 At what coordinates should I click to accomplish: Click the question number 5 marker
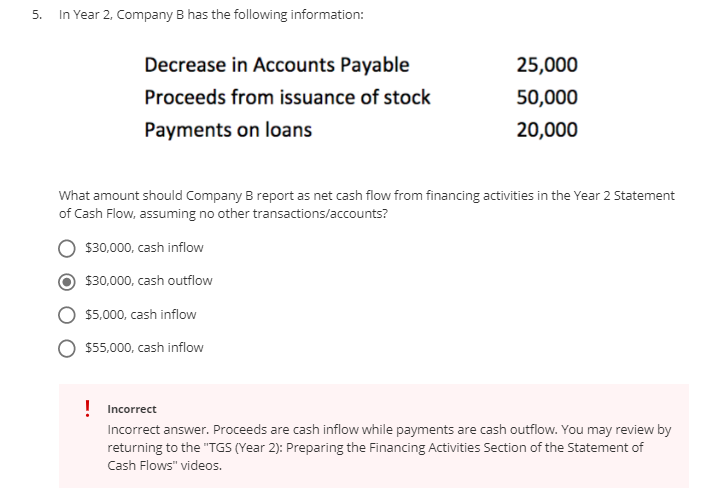37,14
